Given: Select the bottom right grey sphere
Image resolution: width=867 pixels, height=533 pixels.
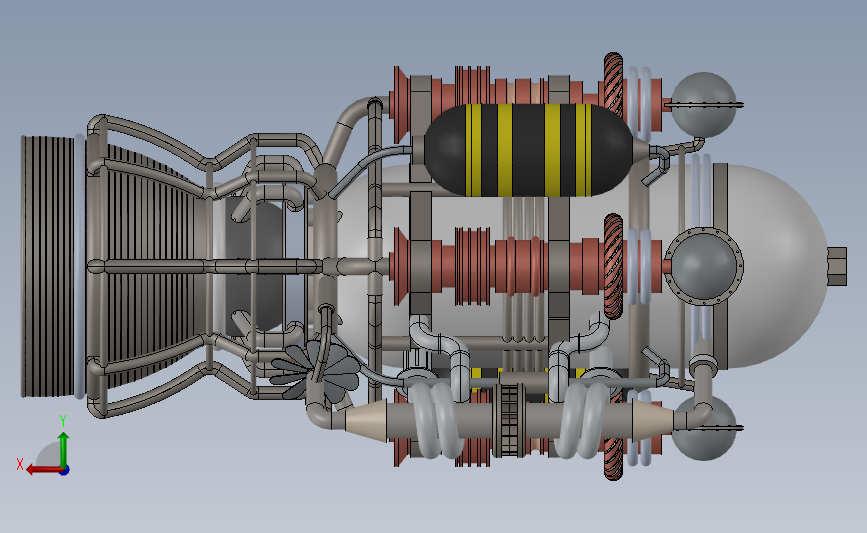Looking at the screenshot, I should click(x=704, y=428).
